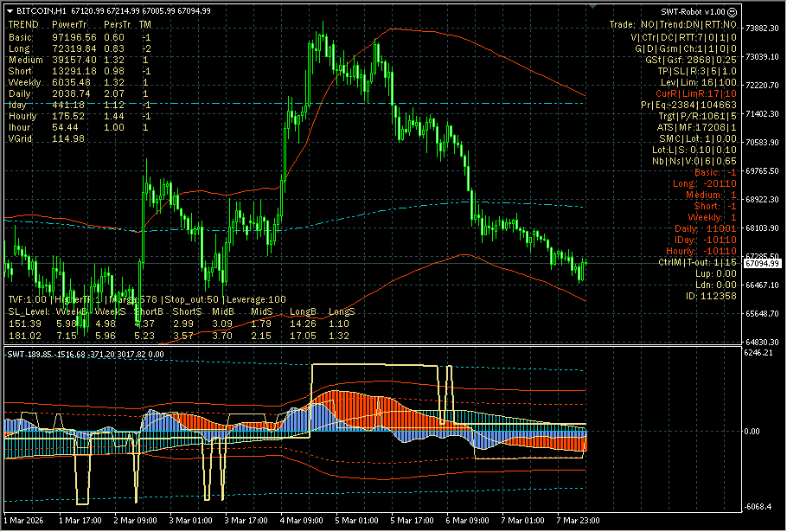Select the SL level value 151.39
The height and width of the screenshot is (532, 787).
point(25,324)
